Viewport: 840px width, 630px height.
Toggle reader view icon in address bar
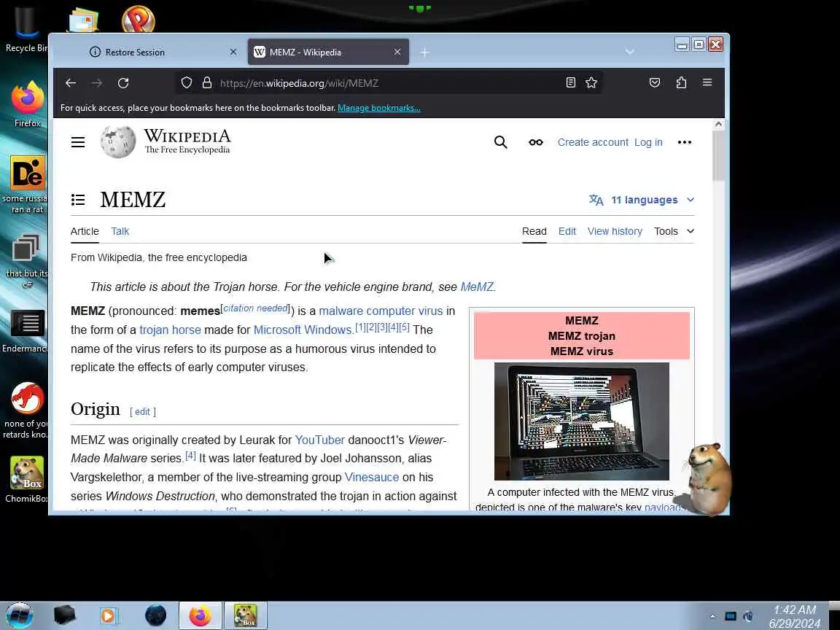pos(570,82)
